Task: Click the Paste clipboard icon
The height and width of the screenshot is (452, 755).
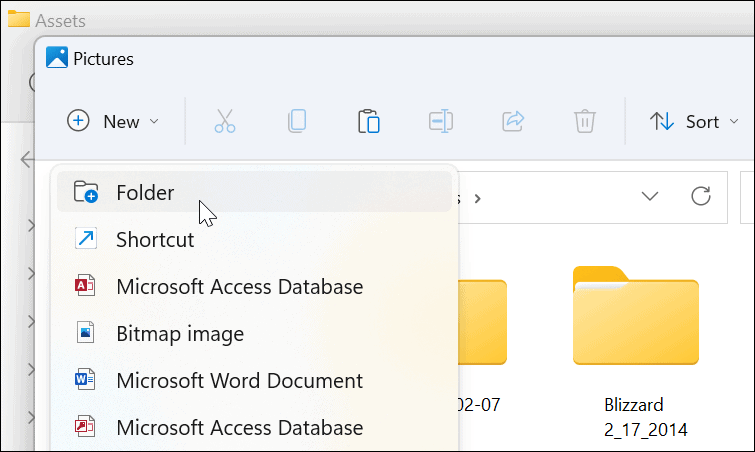Action: [x=369, y=122]
